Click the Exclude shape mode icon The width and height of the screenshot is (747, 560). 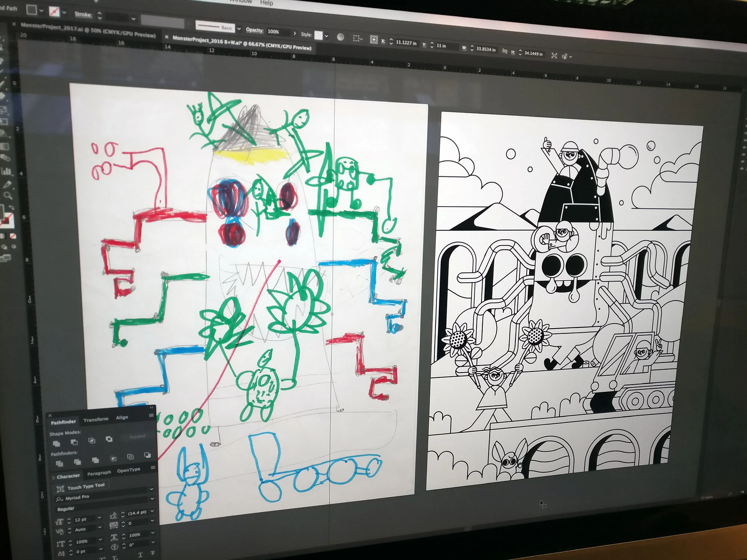point(109,439)
